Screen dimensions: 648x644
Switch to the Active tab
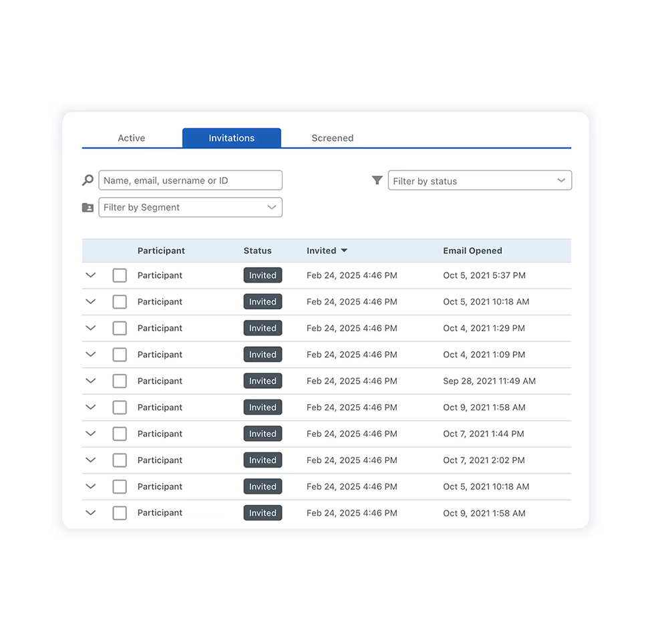click(132, 138)
